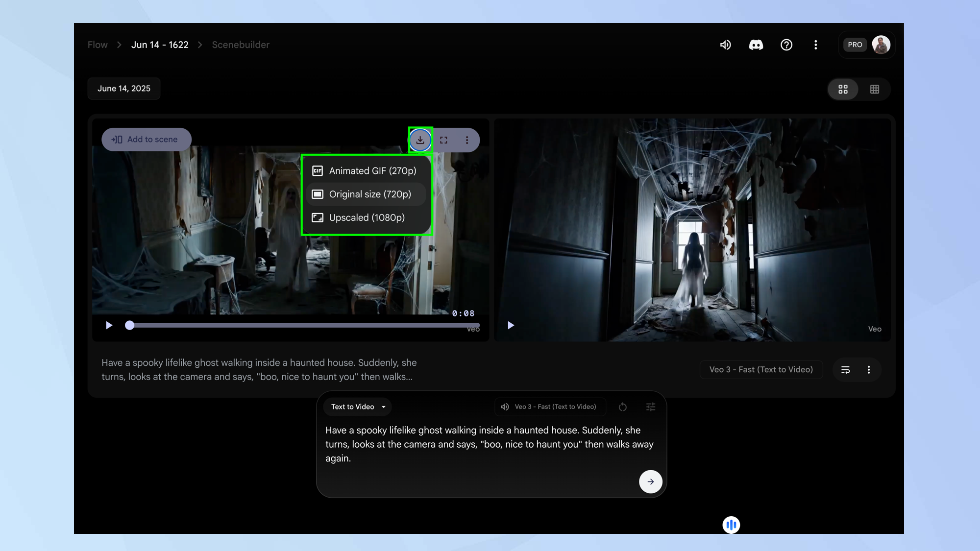Screen dimensions: 980x551
Task: Open fullscreen view of first clip
Action: (443, 140)
